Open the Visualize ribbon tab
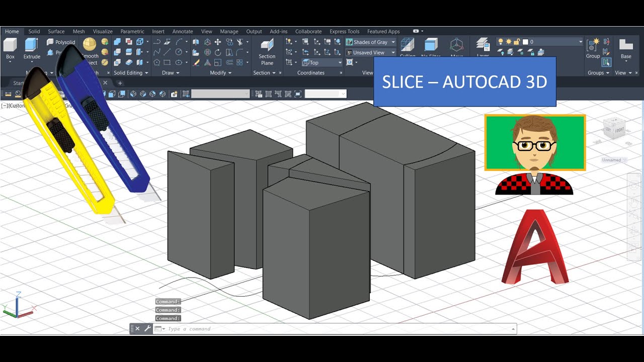Viewport: 644px width, 362px height. tap(103, 31)
